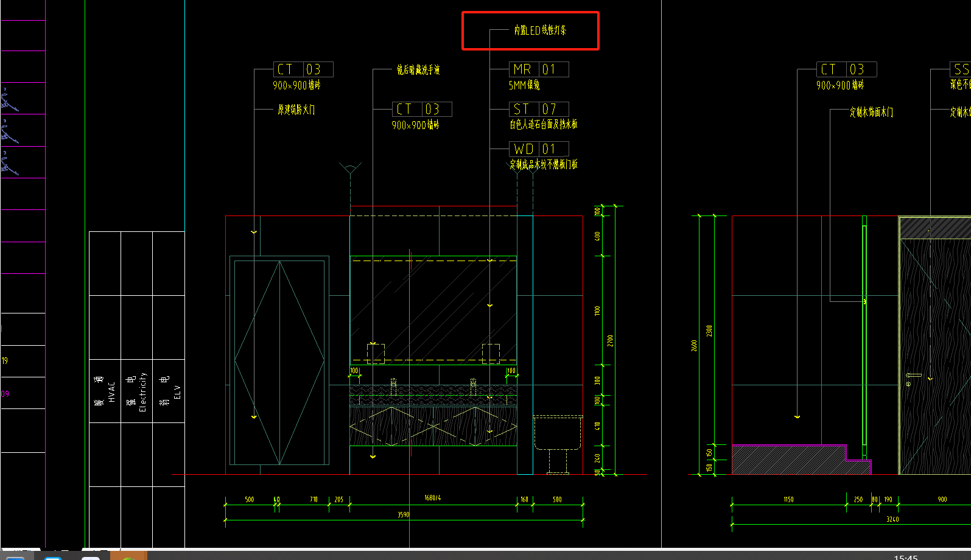
Task: Select the 3240 overall dimension in right elevation
Action: tap(892, 519)
